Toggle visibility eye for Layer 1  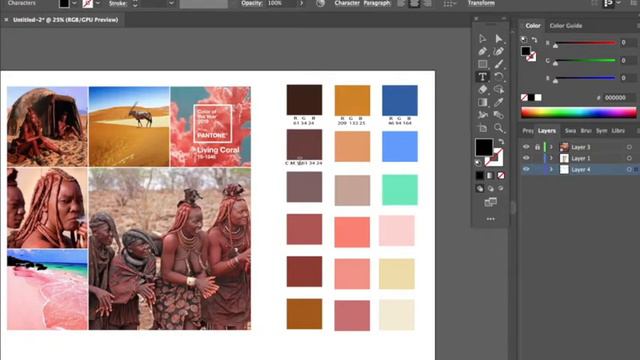click(526, 158)
